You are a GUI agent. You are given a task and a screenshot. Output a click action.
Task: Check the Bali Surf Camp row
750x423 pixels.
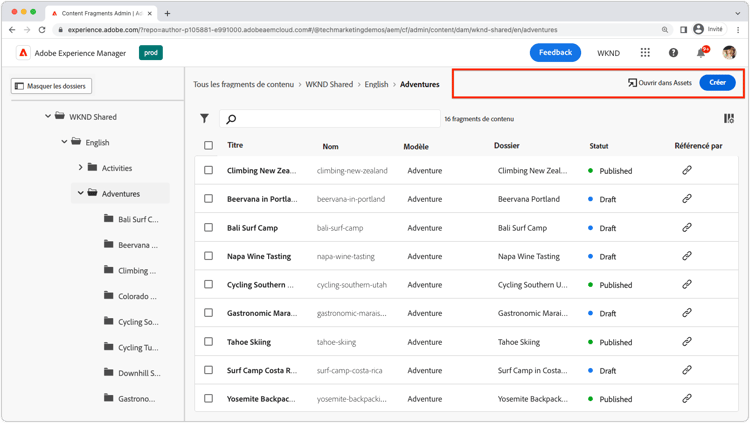click(209, 227)
